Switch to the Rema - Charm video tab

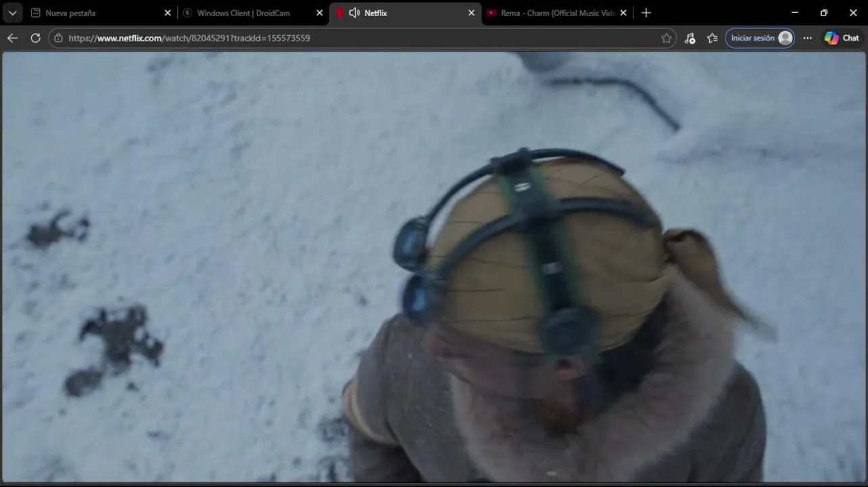(557, 13)
